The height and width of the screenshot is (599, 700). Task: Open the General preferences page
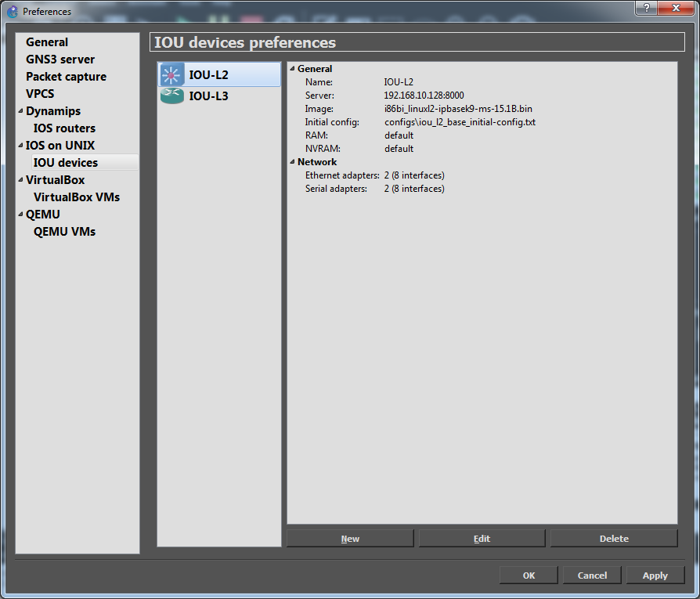(47, 42)
